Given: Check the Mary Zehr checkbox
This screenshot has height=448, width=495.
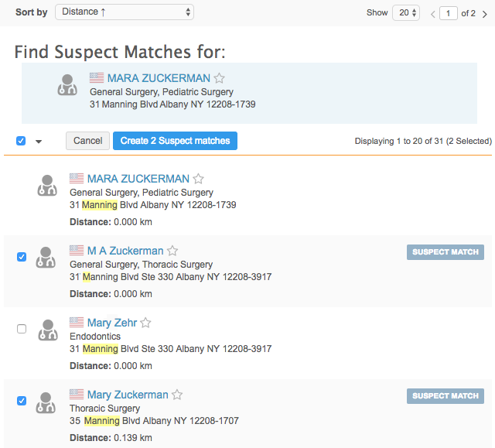Looking at the screenshot, I should tap(22, 329).
